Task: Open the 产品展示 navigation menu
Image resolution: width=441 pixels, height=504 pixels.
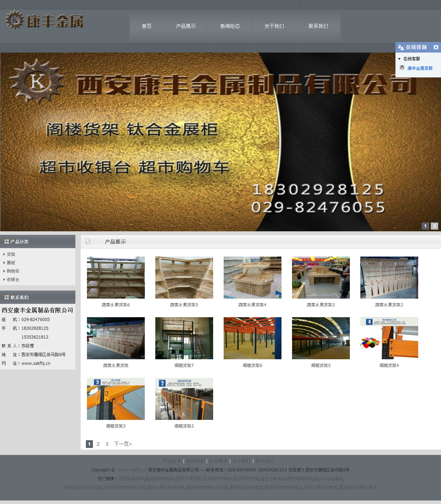Action: click(186, 26)
